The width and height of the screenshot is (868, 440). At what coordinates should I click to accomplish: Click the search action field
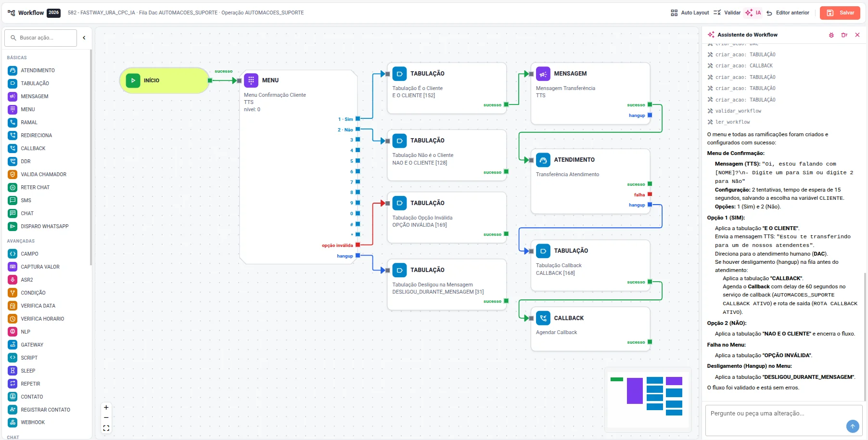41,38
